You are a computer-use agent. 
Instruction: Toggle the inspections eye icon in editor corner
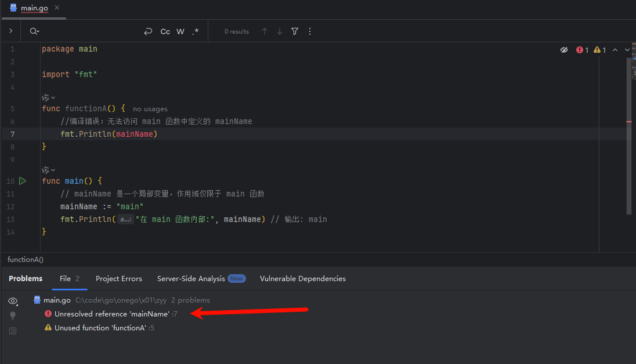point(564,50)
